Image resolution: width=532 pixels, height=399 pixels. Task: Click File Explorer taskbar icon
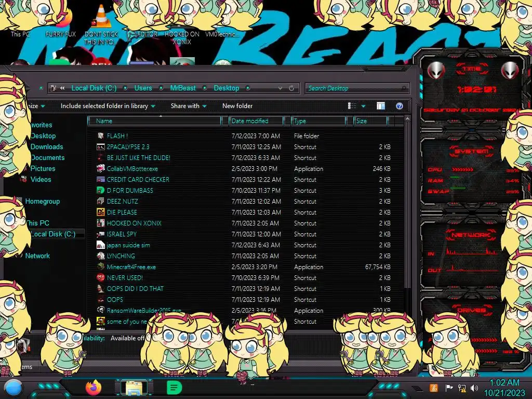(x=134, y=388)
